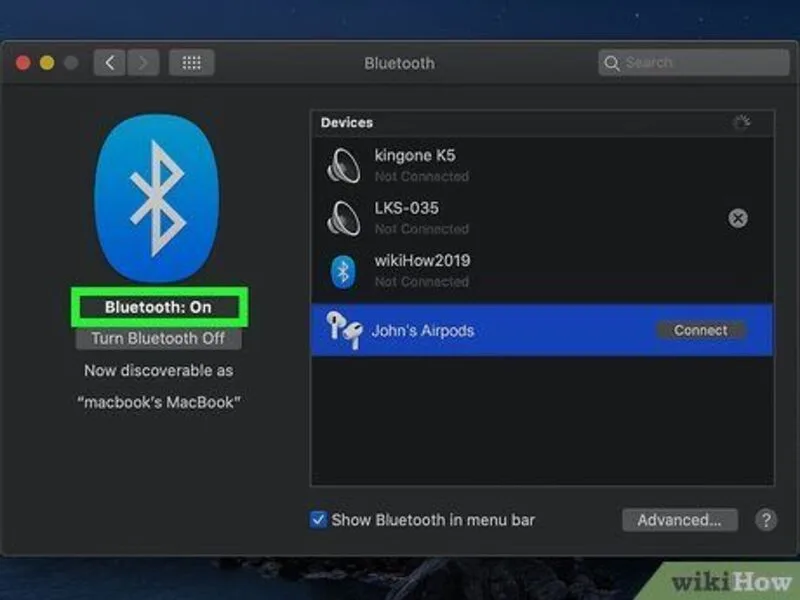Select the wikiHow2019 device name
800x600 pixels.
pos(422,261)
